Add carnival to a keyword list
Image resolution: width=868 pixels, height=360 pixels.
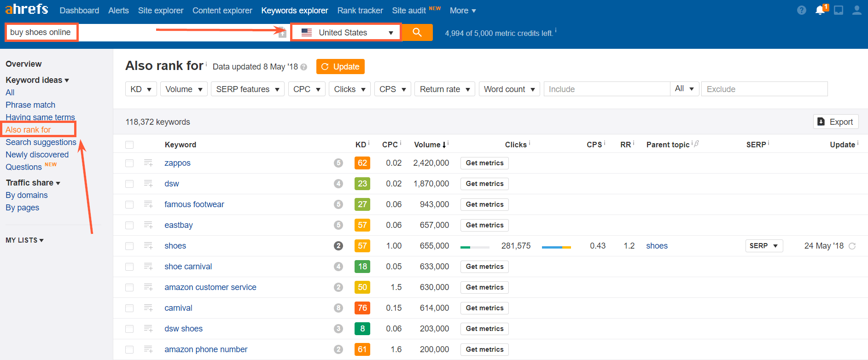tap(148, 308)
